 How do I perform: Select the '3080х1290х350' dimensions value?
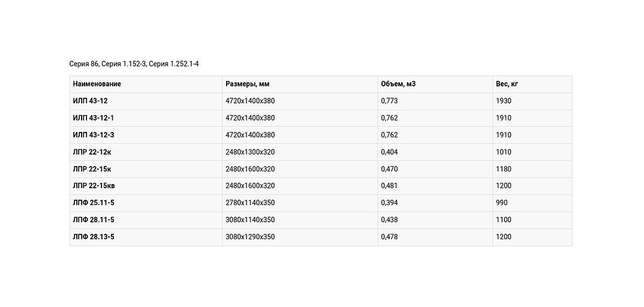coord(250,237)
